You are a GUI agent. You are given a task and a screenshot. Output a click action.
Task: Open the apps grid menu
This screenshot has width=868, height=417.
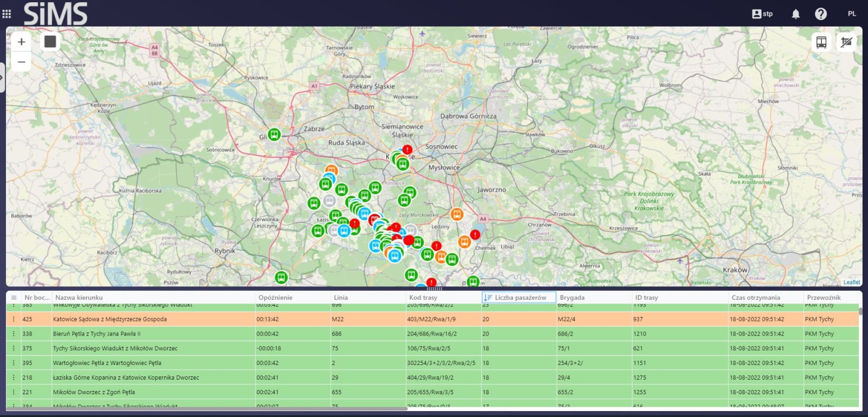(x=7, y=14)
